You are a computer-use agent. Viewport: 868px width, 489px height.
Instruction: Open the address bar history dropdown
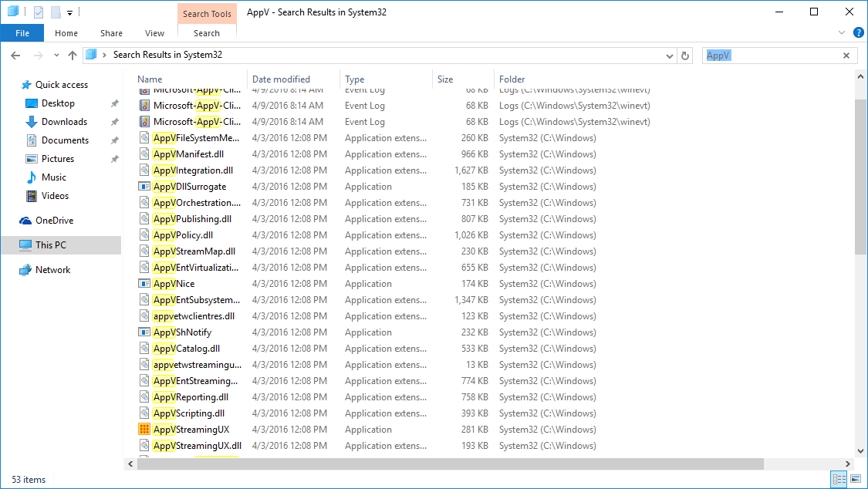coord(669,56)
